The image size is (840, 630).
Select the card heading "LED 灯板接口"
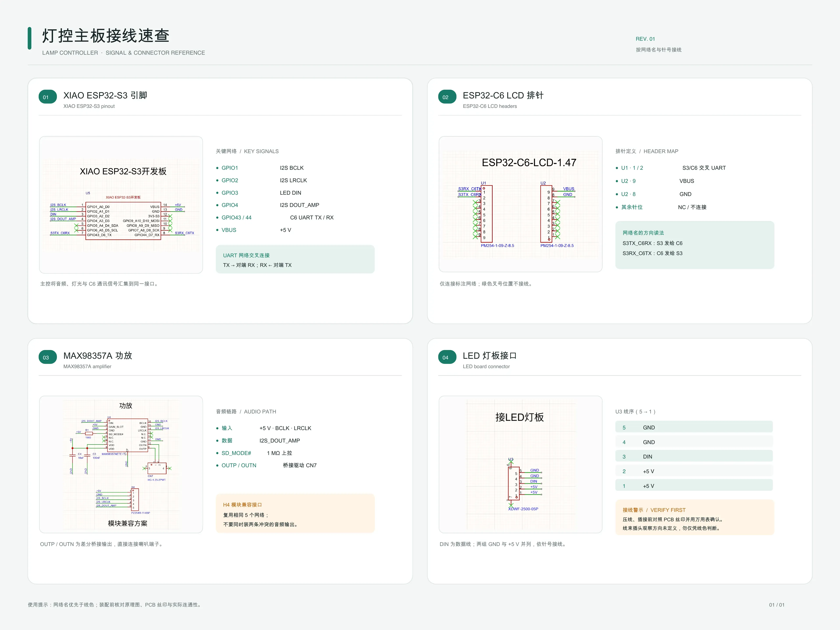[x=490, y=356]
